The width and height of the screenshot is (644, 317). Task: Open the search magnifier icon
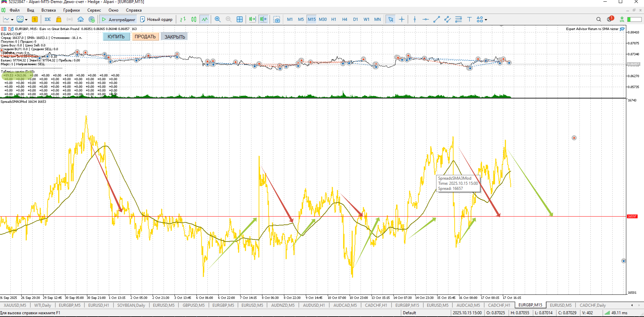pyautogui.click(x=599, y=19)
